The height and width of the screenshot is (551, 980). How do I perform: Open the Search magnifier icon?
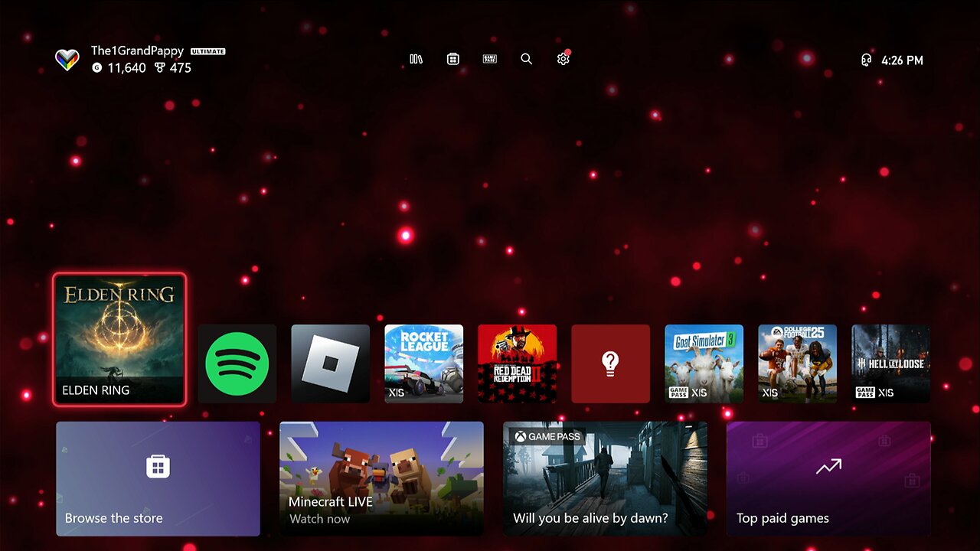tap(527, 59)
